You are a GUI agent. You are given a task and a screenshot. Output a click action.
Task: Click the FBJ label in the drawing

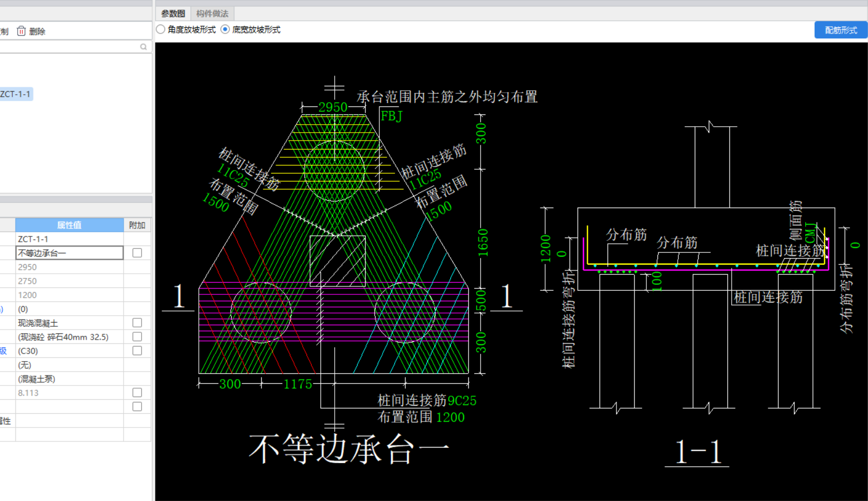pos(392,116)
